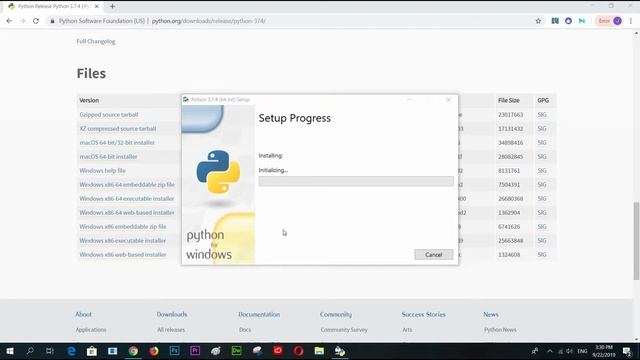This screenshot has width=640, height=360.
Task: Open footer Downloads link
Action: pyautogui.click(x=172, y=314)
